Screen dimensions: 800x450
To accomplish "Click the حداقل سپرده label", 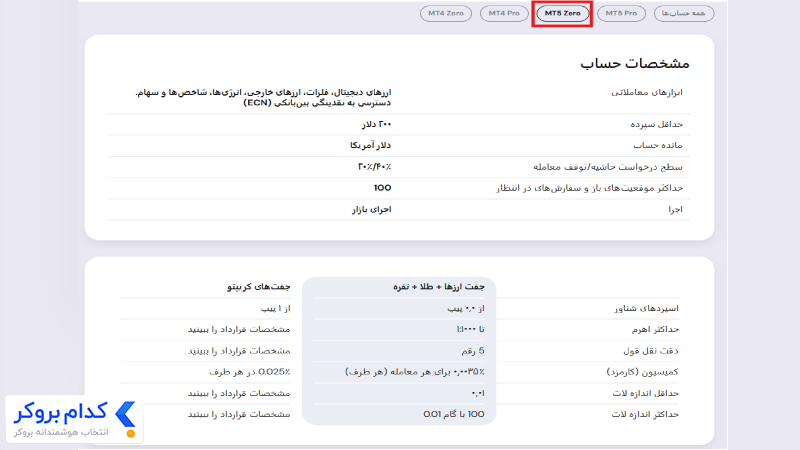I will 657,124.
